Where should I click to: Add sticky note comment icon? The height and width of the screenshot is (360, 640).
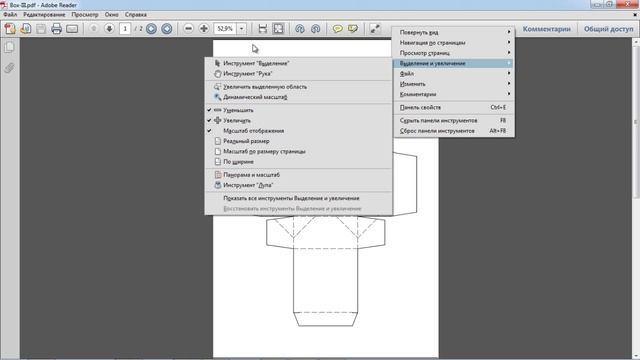coord(337,29)
